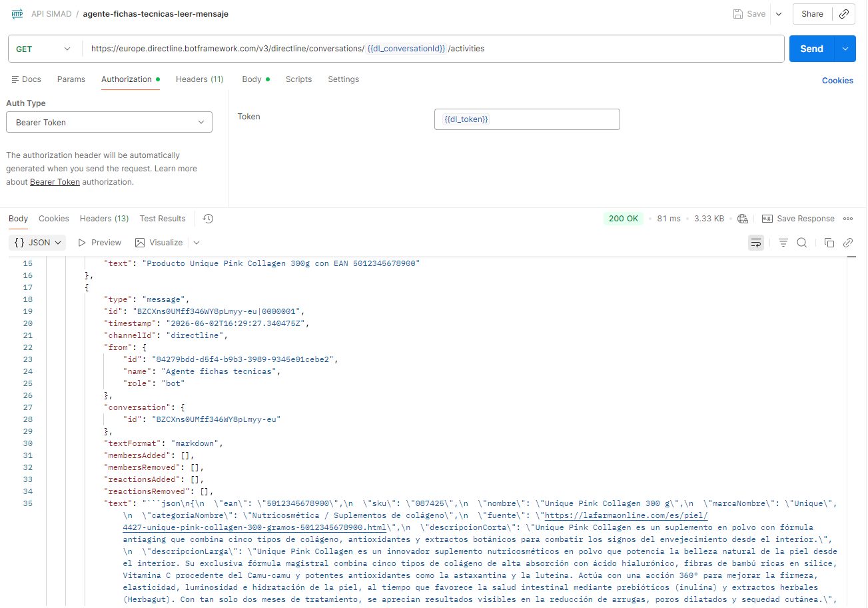
Task: Click the from id value 84279bdd-d5f4-b9b3-3989-9345e01cebe2
Action: [x=242, y=359]
